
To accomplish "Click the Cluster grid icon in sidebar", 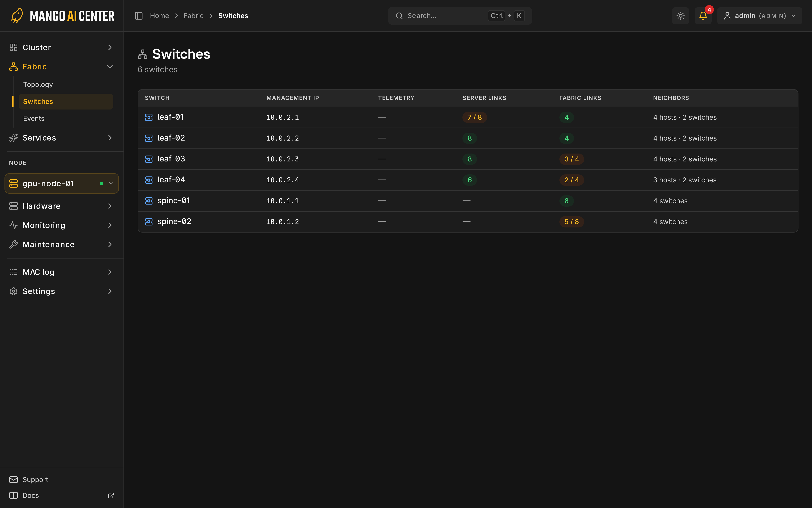I will pos(13,47).
